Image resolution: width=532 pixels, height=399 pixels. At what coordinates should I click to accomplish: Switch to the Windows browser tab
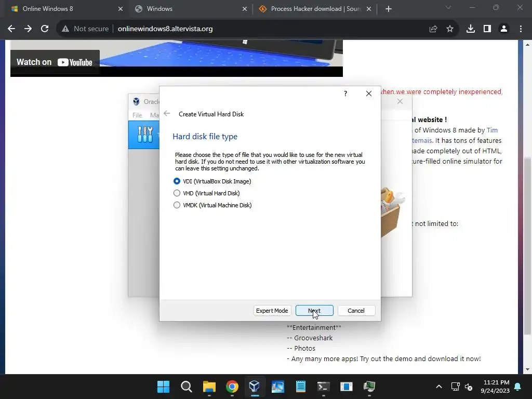click(x=190, y=9)
